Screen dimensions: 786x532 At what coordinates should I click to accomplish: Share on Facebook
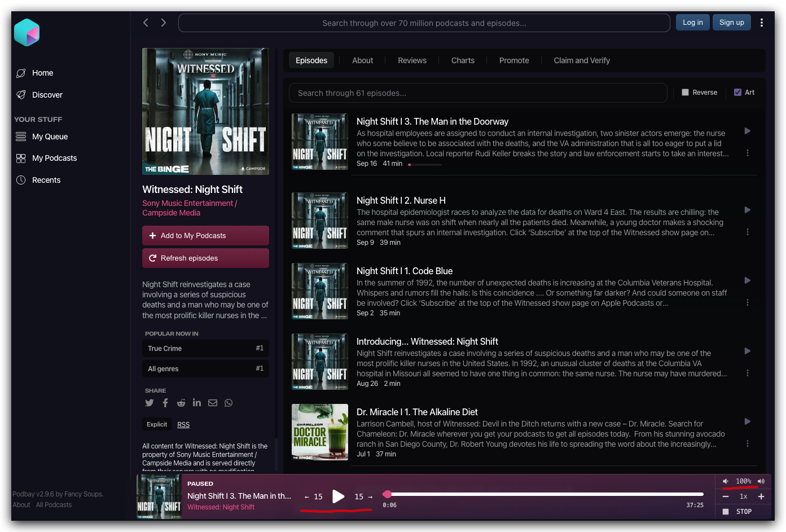tap(165, 403)
